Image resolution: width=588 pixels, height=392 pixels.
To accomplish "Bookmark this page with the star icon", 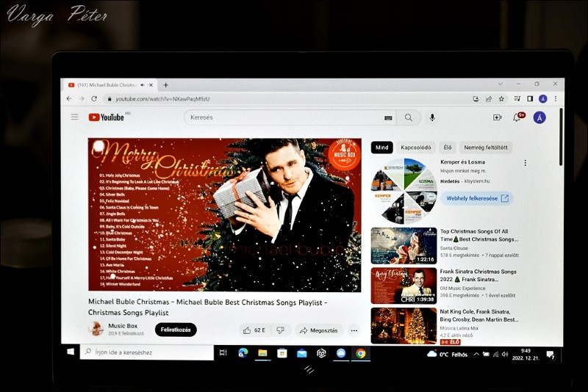I will 501,99.
